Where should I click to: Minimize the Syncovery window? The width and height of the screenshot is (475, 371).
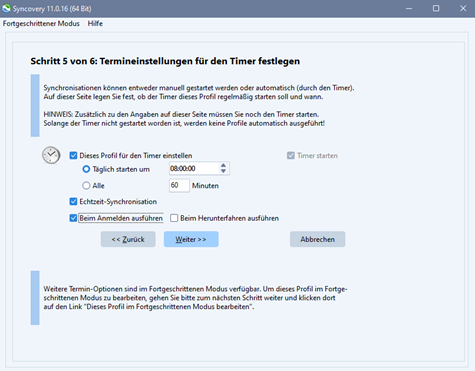(x=409, y=9)
